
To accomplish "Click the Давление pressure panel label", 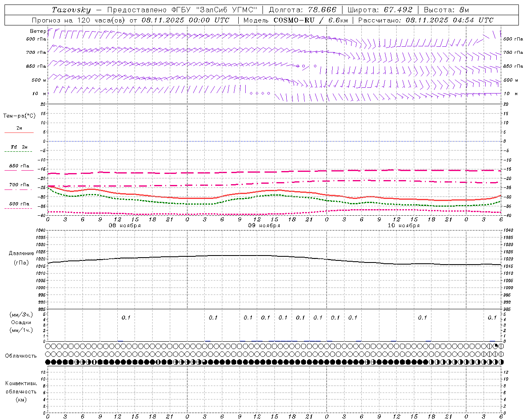I will click(x=21, y=253).
